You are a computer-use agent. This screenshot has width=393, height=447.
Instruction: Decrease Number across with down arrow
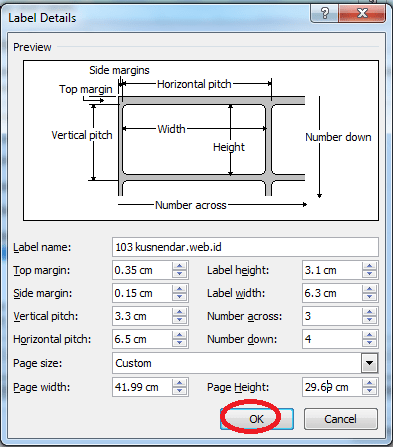click(x=370, y=320)
